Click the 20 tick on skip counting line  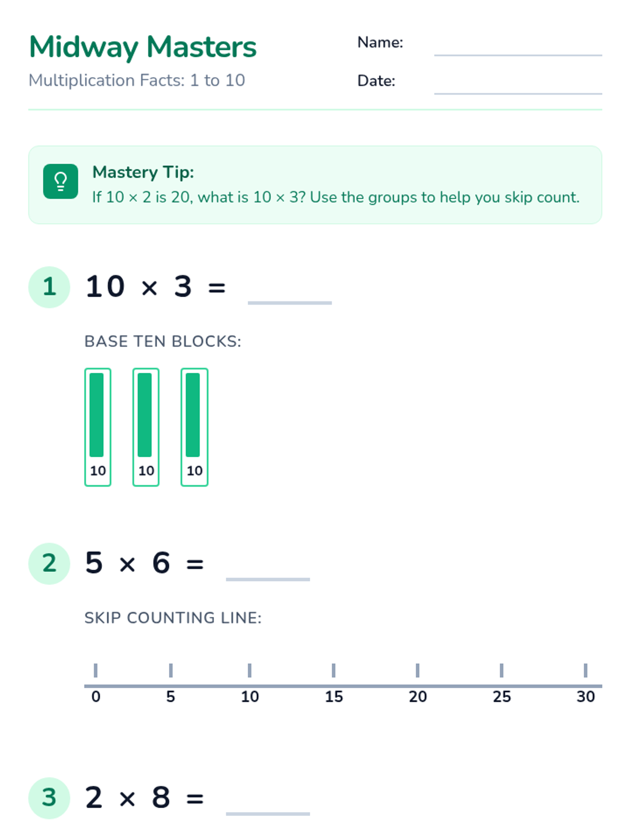point(417,670)
